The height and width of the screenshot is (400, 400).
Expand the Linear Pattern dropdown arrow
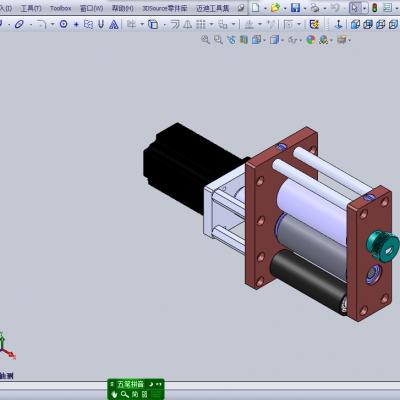click(211, 24)
